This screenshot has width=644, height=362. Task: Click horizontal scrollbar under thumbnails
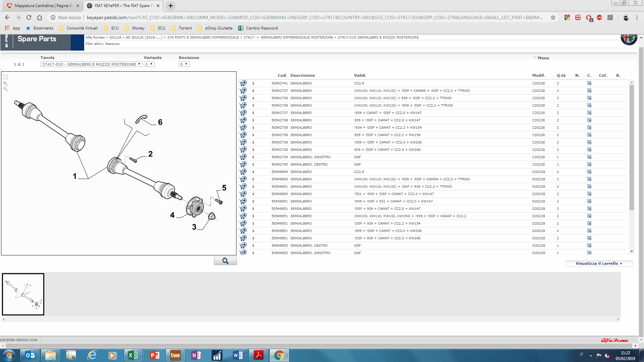click(311, 319)
